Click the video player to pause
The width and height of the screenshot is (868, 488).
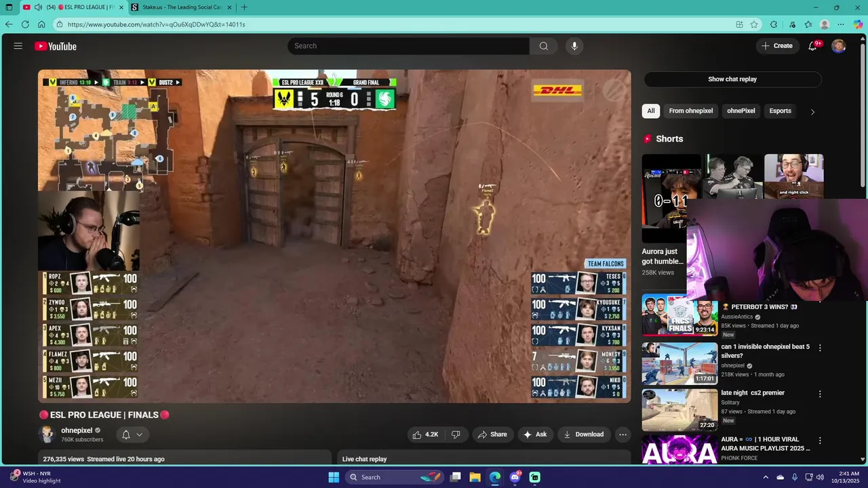click(334, 236)
